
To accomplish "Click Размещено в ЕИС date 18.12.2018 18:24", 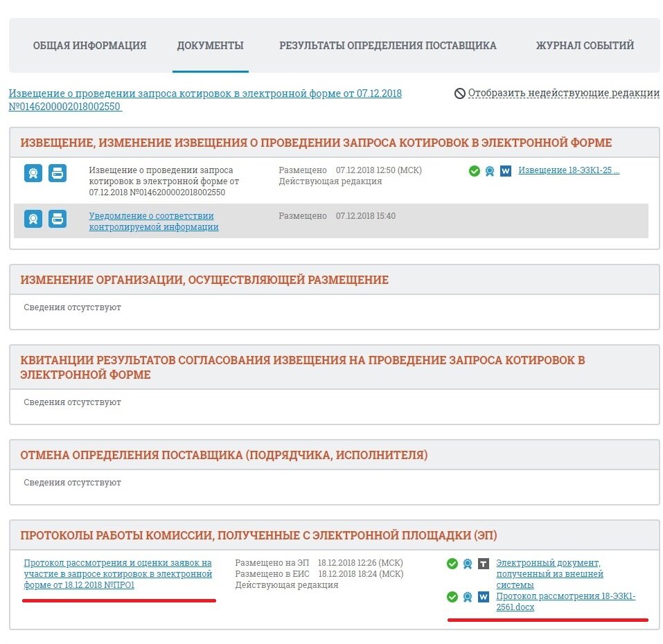I will coord(361,574).
